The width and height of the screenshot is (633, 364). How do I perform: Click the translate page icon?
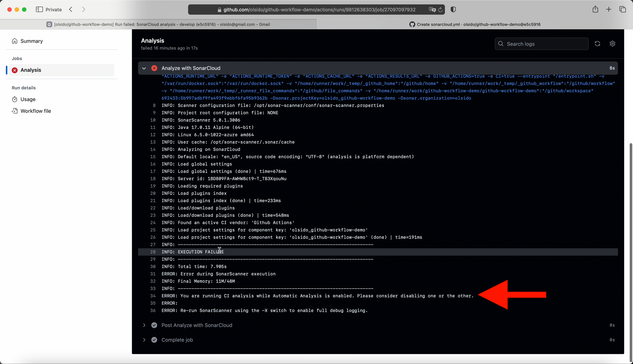click(432, 10)
